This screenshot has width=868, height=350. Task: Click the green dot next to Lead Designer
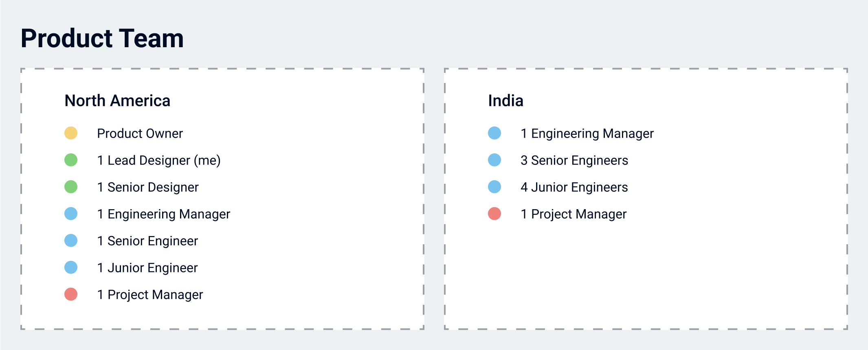point(71,160)
